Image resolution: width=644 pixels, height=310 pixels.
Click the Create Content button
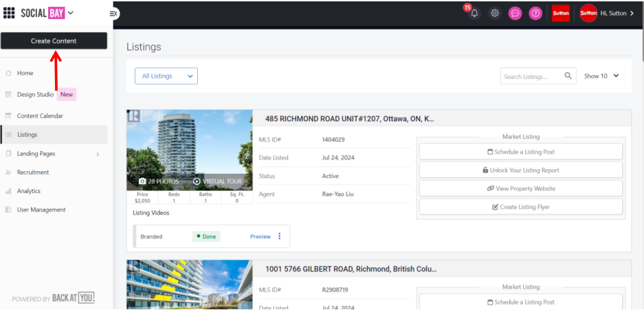point(54,41)
